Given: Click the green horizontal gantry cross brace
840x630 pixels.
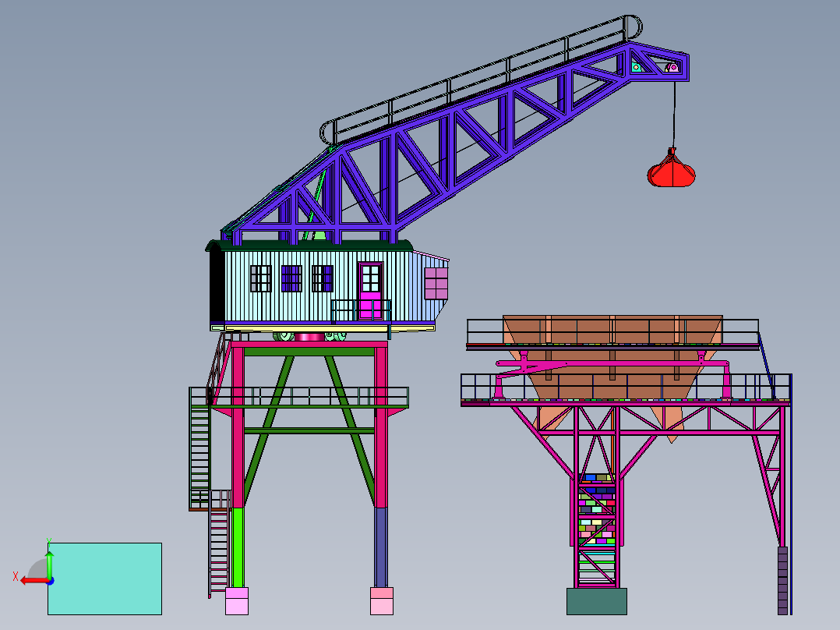Looking at the screenshot, I should 309,430.
